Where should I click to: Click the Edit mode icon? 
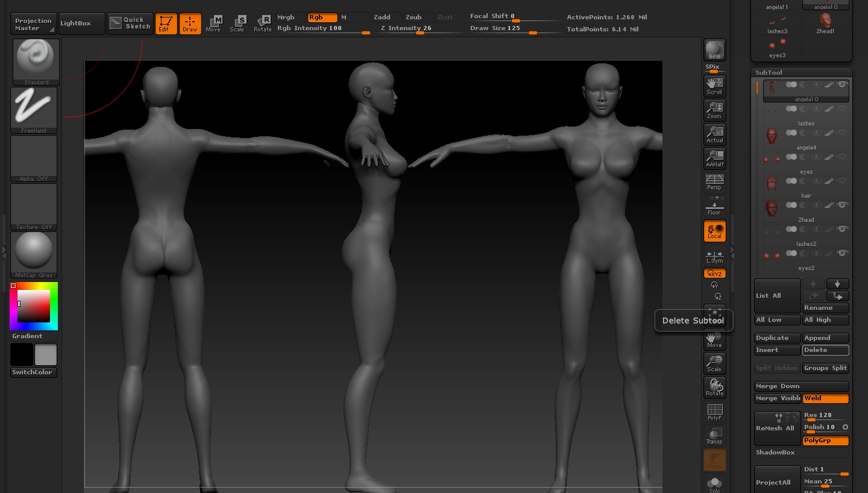click(166, 24)
